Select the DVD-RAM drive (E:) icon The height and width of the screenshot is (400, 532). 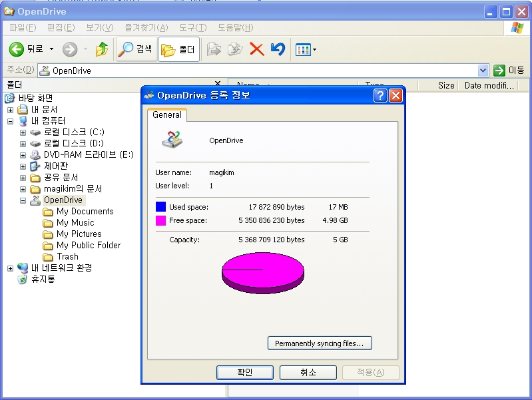(35, 155)
